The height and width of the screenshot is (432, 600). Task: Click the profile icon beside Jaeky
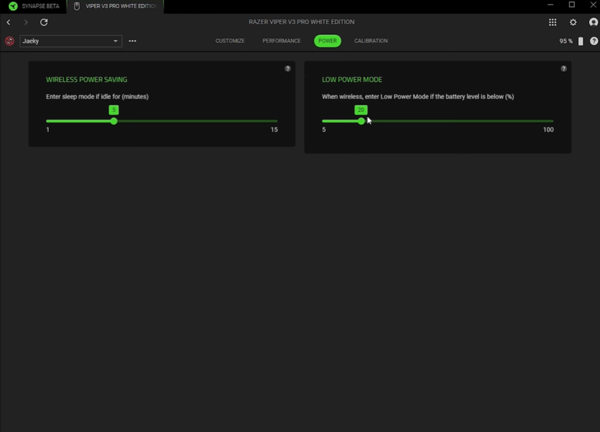10,41
